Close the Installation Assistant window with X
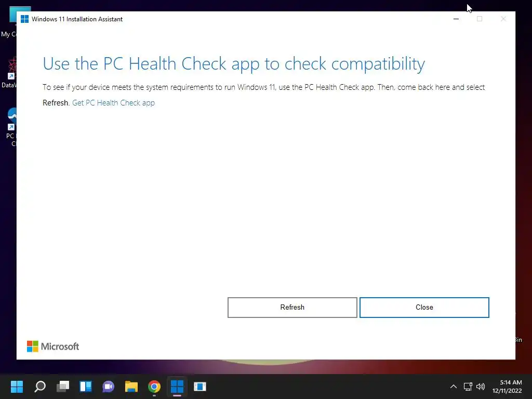The image size is (532, 399). click(x=503, y=19)
